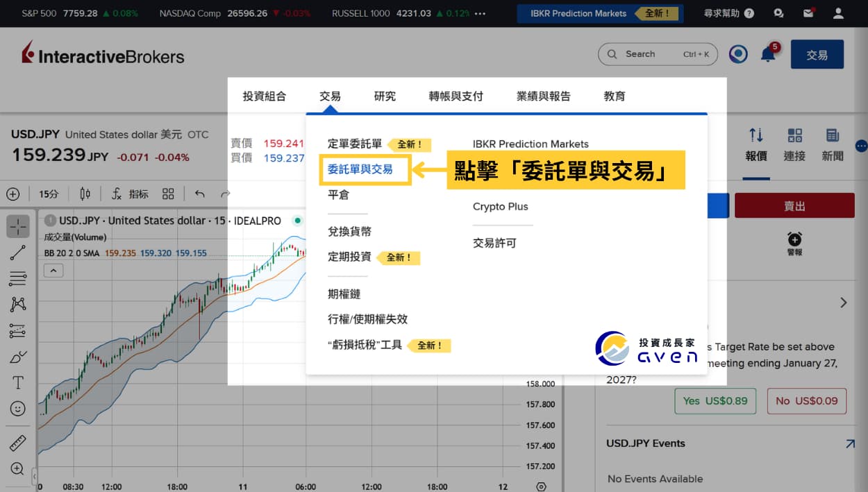Open the forecasting and measurement tool

(x=18, y=331)
